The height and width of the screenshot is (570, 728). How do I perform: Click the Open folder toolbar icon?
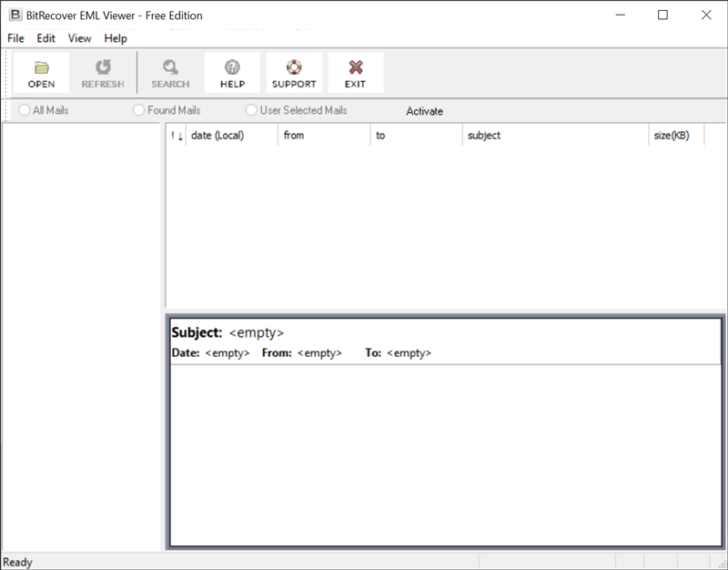coord(41,67)
